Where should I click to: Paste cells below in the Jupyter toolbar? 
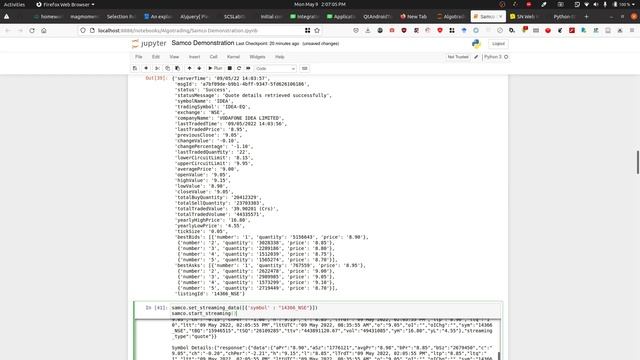point(178,68)
